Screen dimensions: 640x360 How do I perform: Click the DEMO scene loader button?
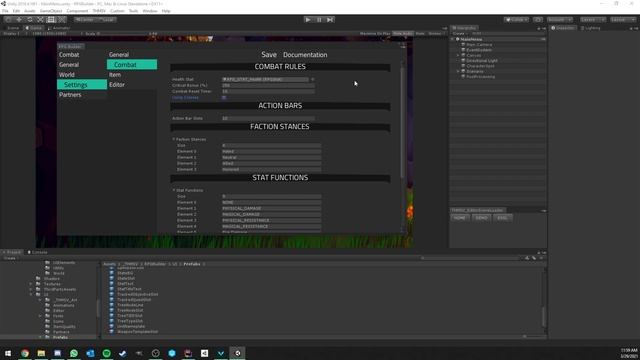481,218
